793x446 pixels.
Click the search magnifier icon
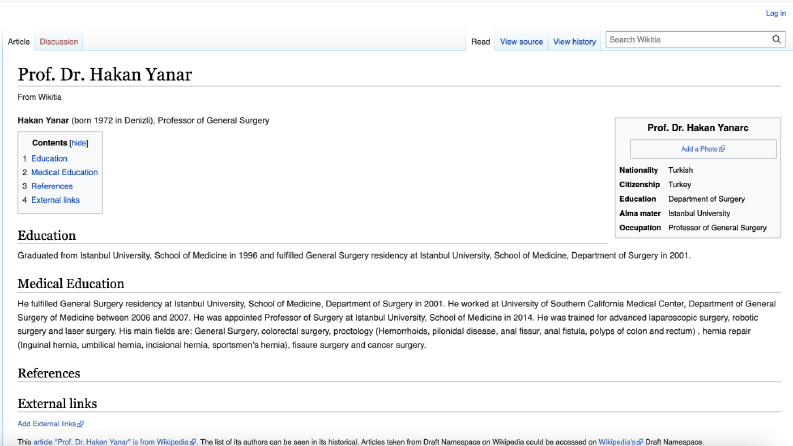tap(776, 39)
